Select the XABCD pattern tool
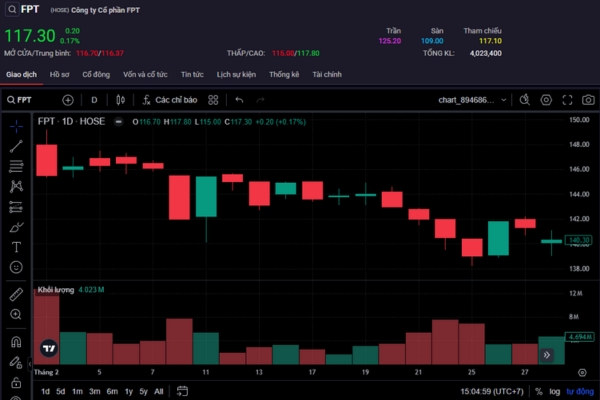Viewport: 600px width, 400px height. tap(16, 186)
